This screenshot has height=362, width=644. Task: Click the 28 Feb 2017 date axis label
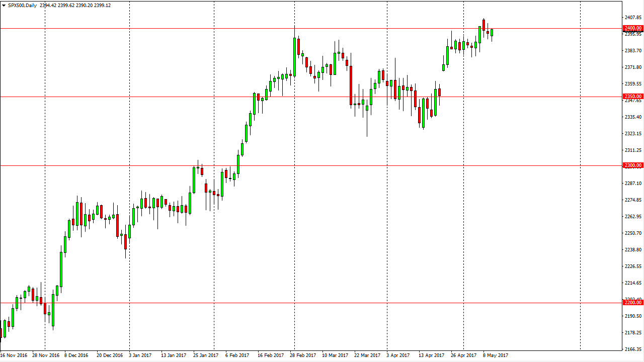(x=302, y=355)
